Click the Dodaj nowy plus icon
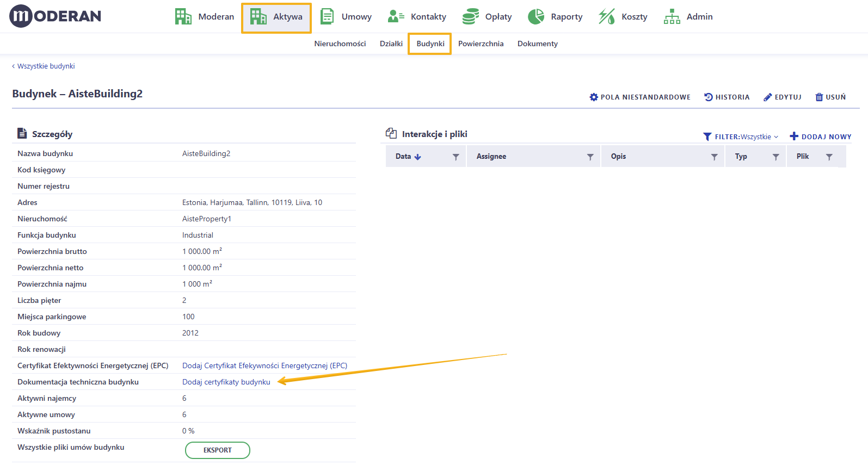Image resolution: width=868 pixels, height=465 pixels. pos(794,137)
